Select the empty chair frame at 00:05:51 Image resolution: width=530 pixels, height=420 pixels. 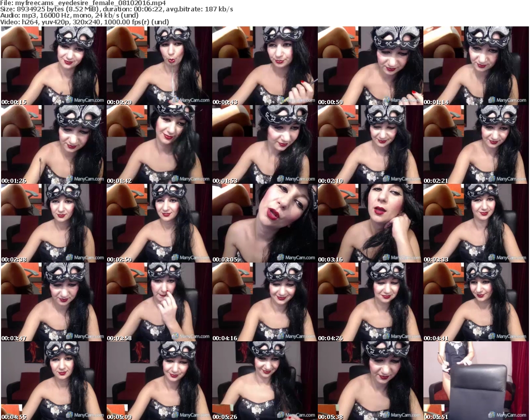point(476,381)
